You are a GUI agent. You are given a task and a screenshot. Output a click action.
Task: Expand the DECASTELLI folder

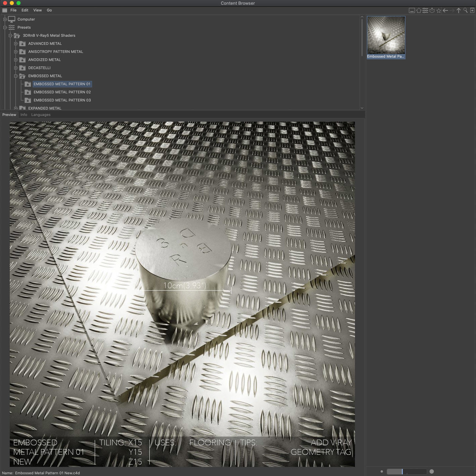[16, 68]
